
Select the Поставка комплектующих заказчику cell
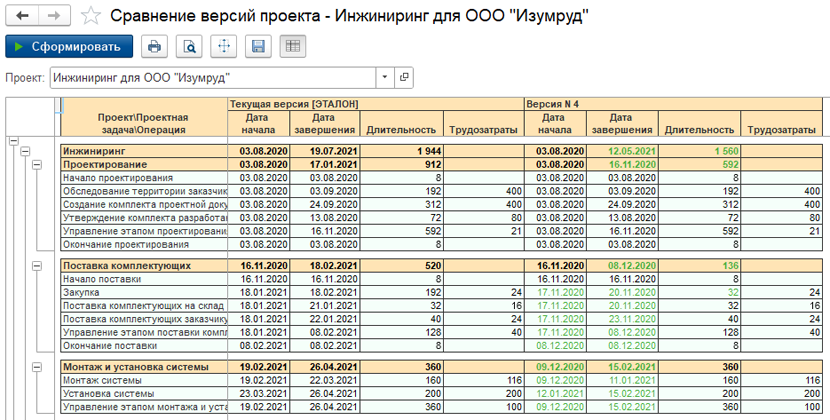click(x=144, y=319)
